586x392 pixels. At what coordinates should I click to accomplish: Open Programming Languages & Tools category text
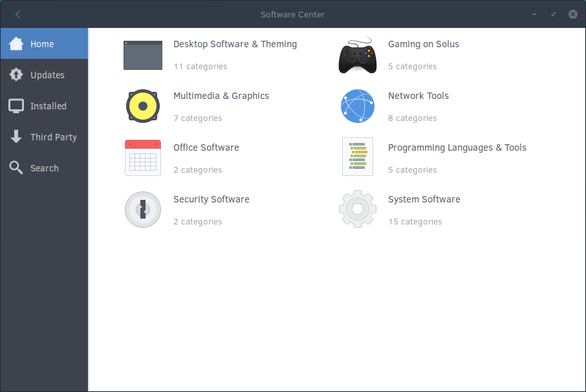point(457,147)
